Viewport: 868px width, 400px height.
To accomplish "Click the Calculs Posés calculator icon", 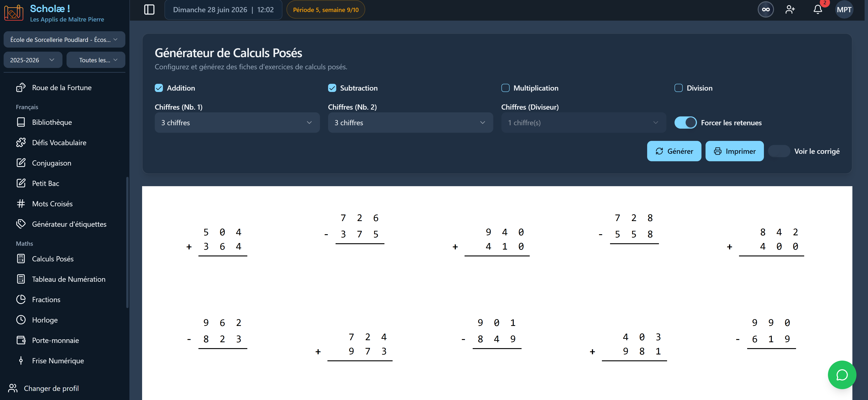I will coord(21,259).
